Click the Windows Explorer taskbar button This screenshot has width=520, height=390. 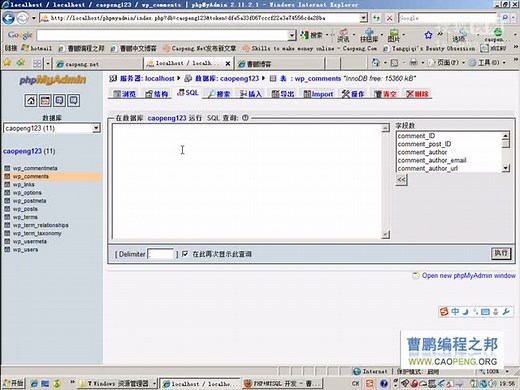(118, 383)
